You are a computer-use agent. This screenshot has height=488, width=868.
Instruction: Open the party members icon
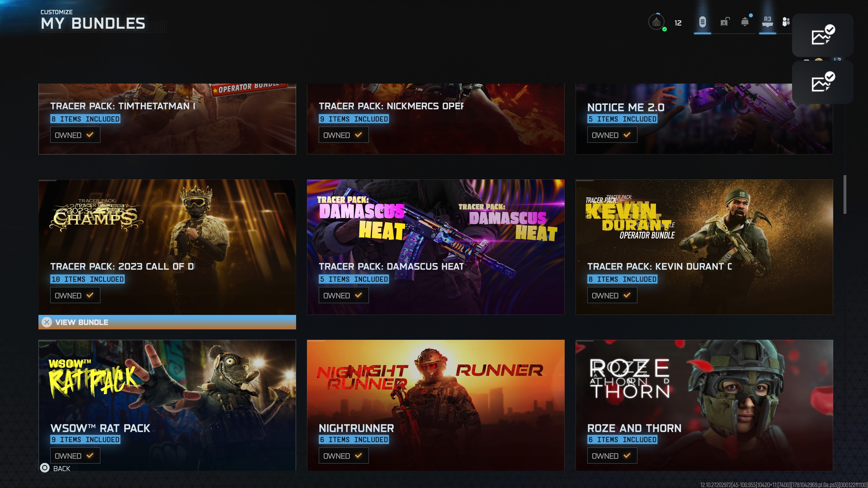[x=786, y=22]
